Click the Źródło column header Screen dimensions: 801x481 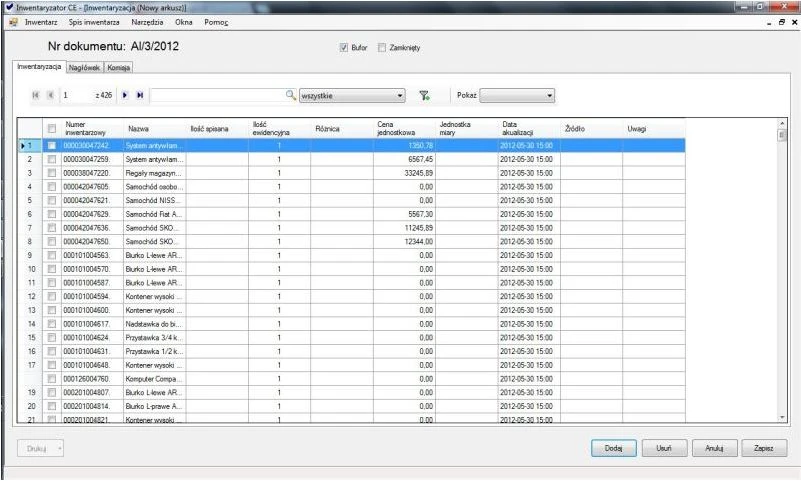point(592,128)
